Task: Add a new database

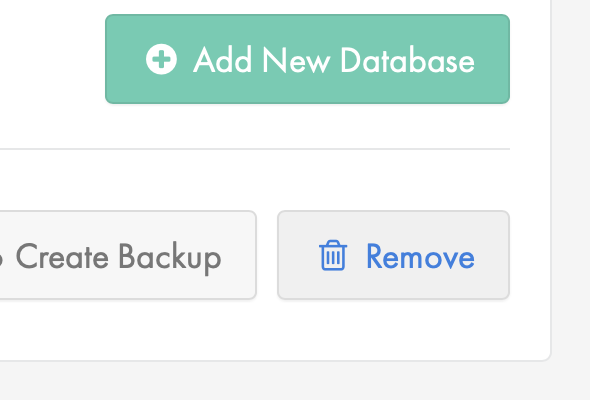Action: coord(307,59)
